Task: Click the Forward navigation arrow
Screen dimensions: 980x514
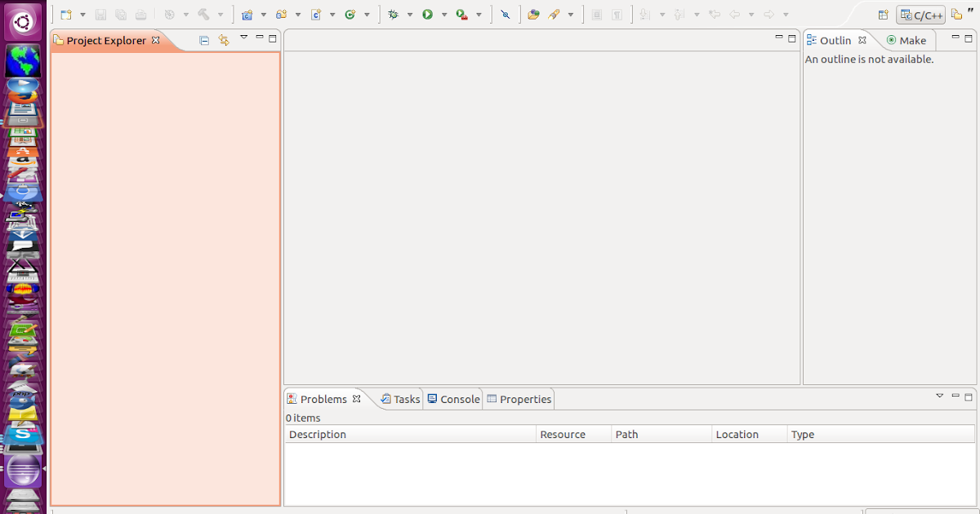Action: tap(768, 15)
